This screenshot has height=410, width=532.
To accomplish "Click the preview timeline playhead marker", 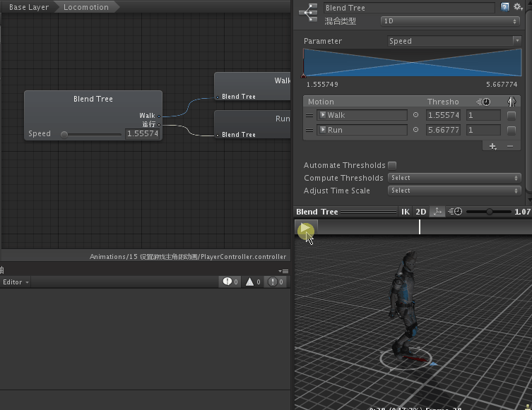I will click(x=420, y=227).
